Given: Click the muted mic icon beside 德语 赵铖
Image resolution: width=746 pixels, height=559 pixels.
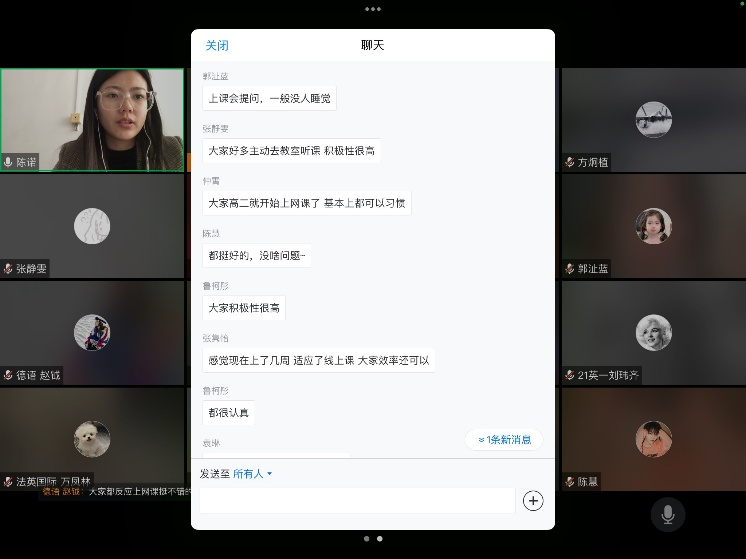Looking at the screenshot, I should pos(8,375).
